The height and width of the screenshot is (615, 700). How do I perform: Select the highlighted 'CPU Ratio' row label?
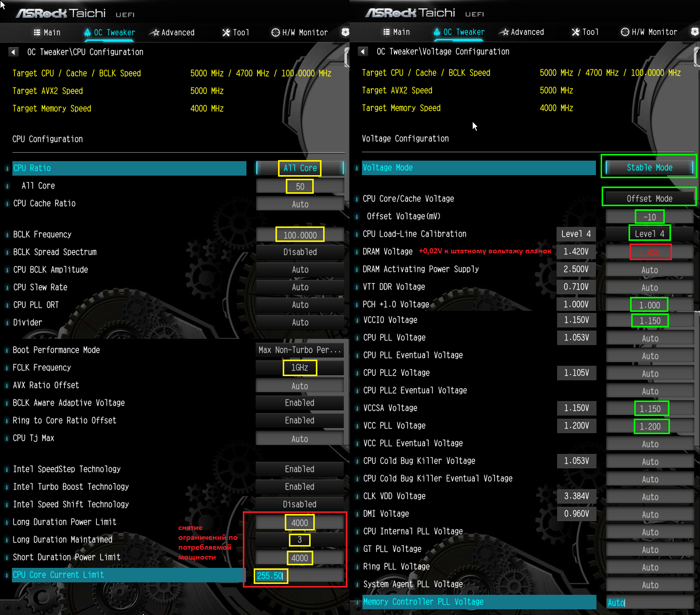129,168
